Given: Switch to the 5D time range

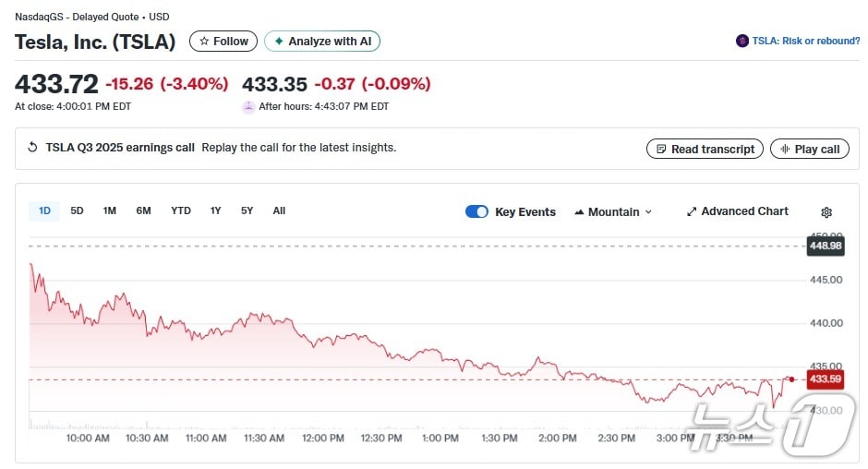Looking at the screenshot, I should [78, 210].
